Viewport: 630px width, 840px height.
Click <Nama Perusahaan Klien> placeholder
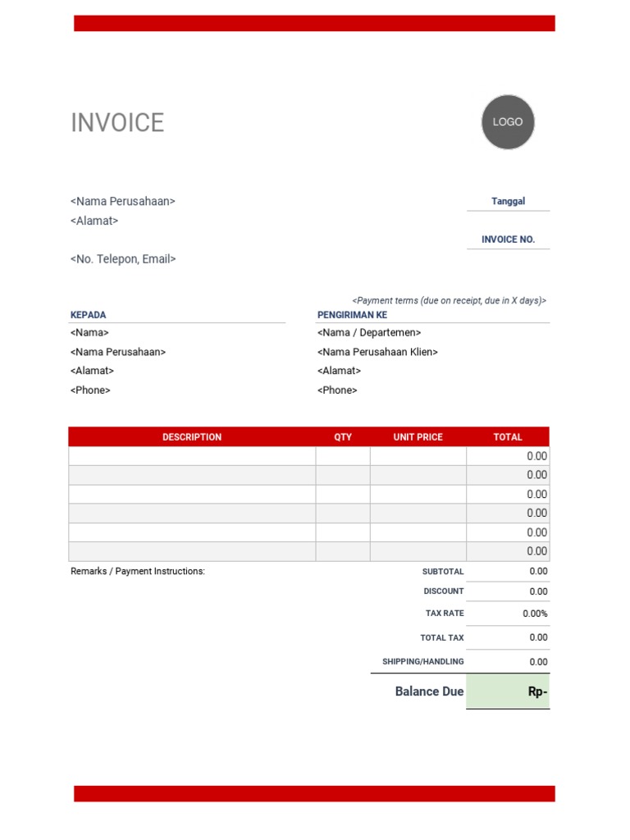pos(377,352)
